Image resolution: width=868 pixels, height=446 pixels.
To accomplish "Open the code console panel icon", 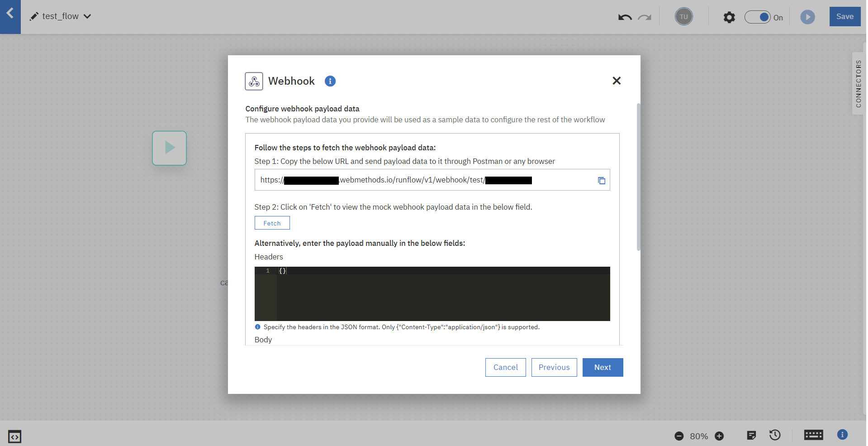I will tap(14, 436).
